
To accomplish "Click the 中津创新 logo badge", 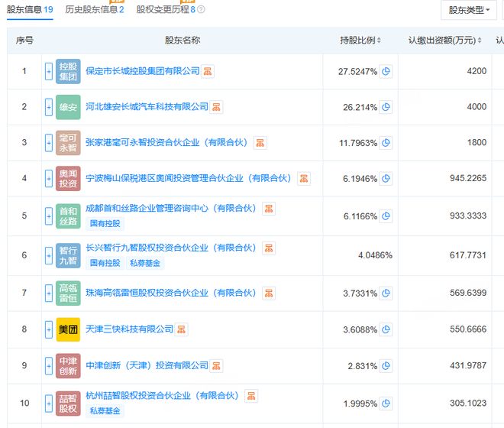I will 68,366.
